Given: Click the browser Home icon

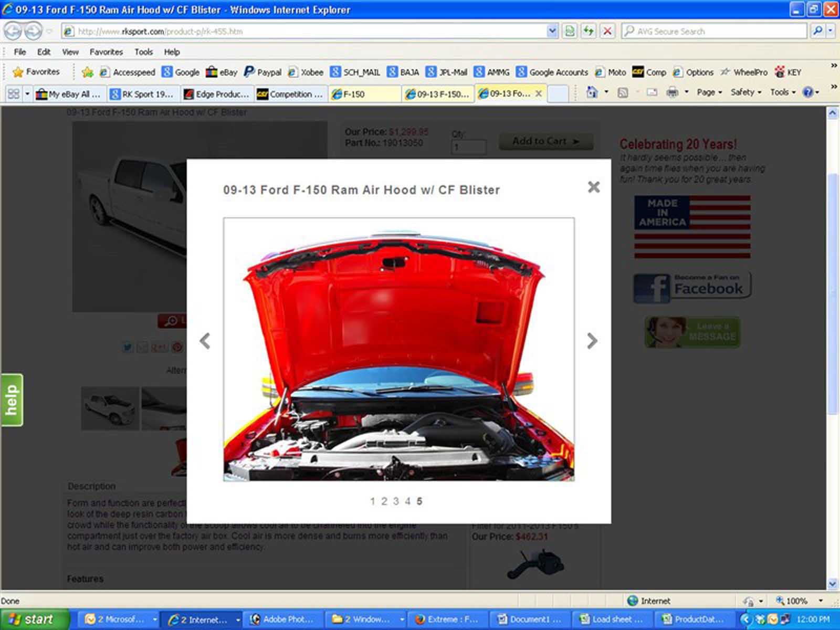Looking at the screenshot, I should click(592, 92).
